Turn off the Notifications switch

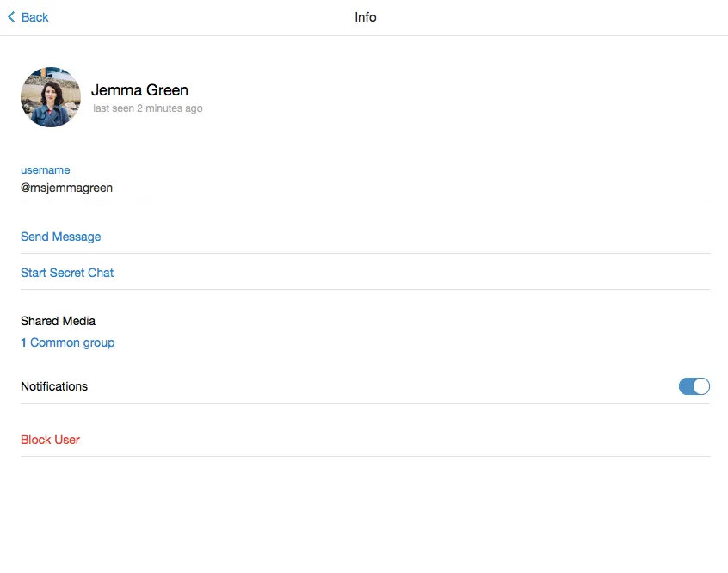(x=694, y=386)
